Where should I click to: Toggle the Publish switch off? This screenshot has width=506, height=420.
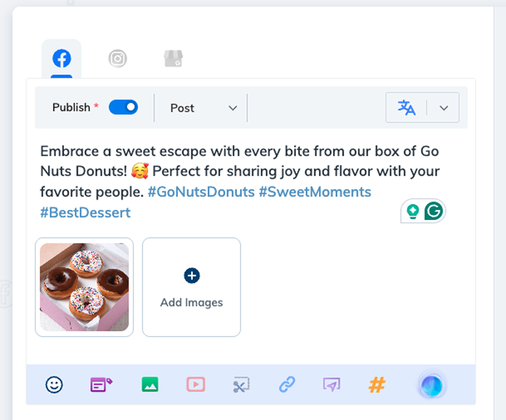[123, 107]
